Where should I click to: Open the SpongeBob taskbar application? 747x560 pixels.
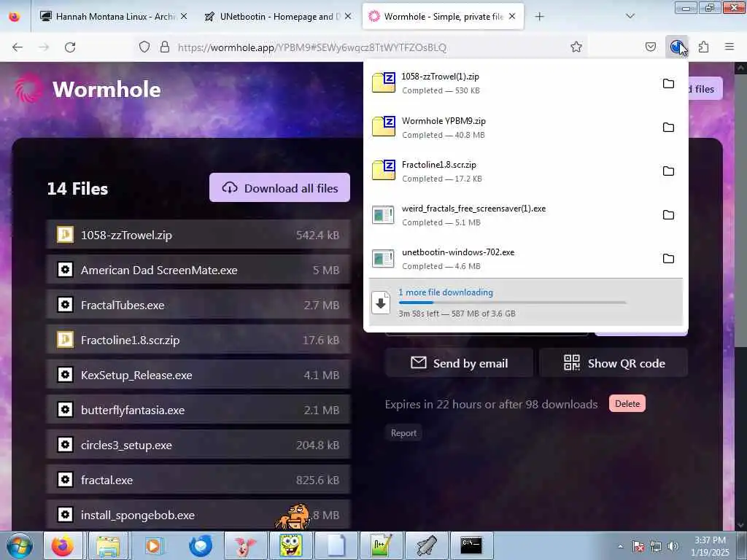point(290,545)
